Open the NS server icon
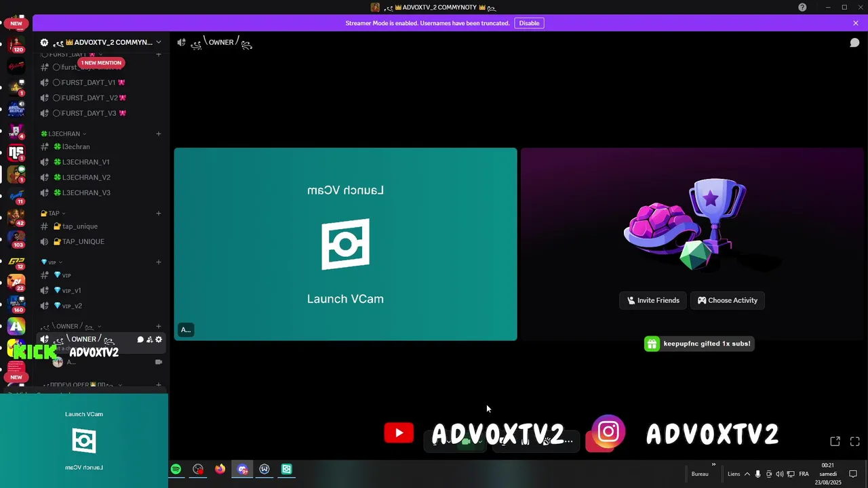Image resolution: width=868 pixels, height=488 pixels. pos(16,152)
